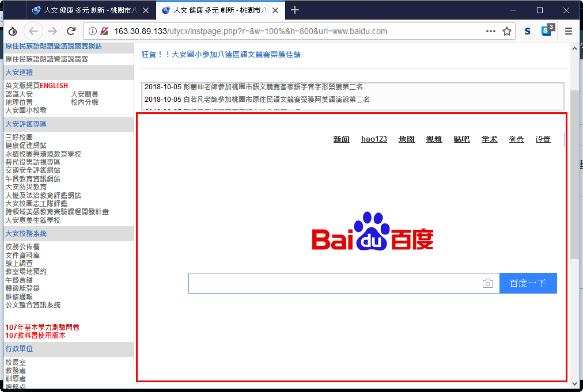The height and width of the screenshot is (392, 583).
Task: Reload the current page
Action: (x=71, y=31)
